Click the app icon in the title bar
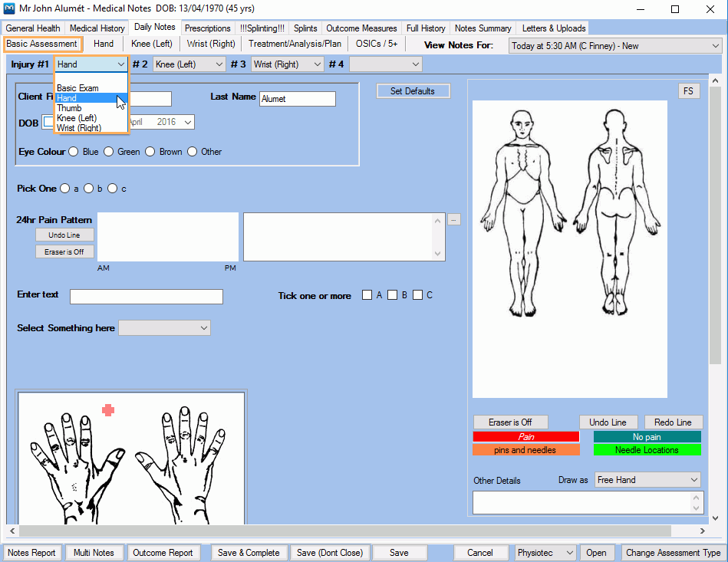Image resolution: width=728 pixels, height=562 pixels. (x=8, y=8)
